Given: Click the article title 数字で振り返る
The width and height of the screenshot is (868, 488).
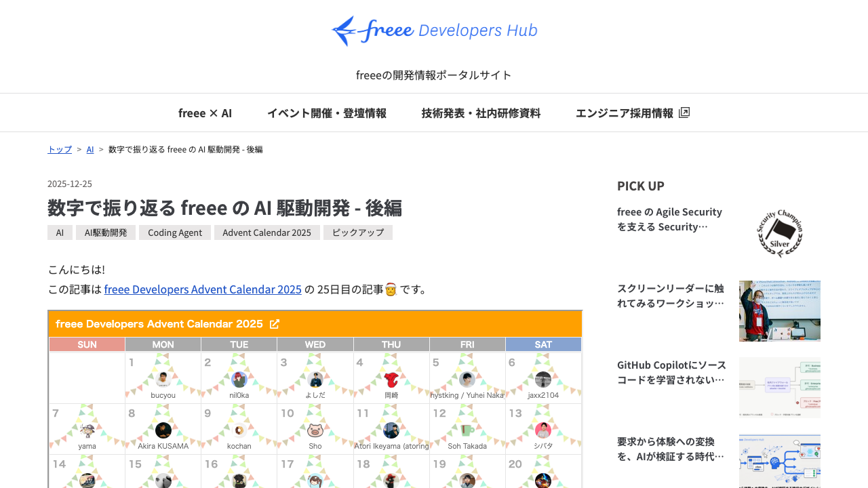Looking at the screenshot, I should pyautogui.click(x=224, y=207).
